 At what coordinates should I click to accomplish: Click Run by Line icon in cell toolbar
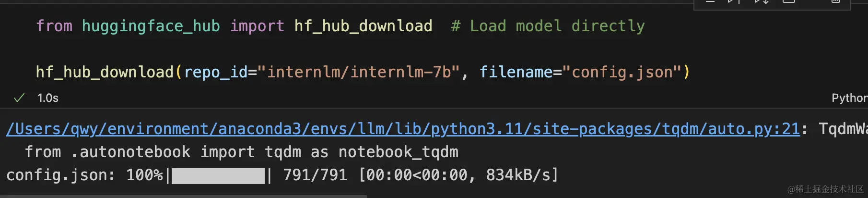pos(710,2)
